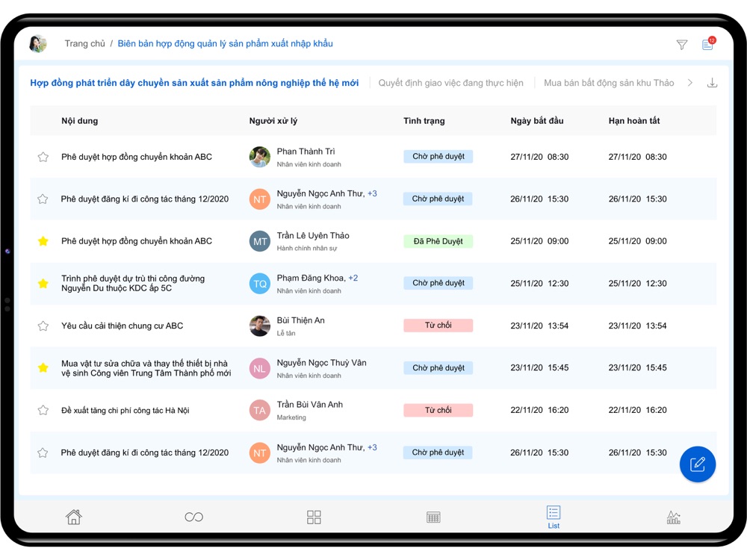747x560 pixels.
Task: Switch to Mua bán bất động sản tab
Action: pos(609,83)
